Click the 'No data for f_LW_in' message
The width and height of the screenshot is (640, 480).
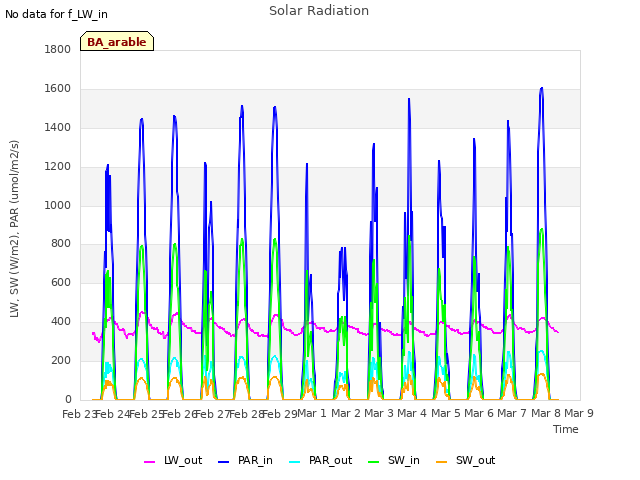[x=56, y=14]
